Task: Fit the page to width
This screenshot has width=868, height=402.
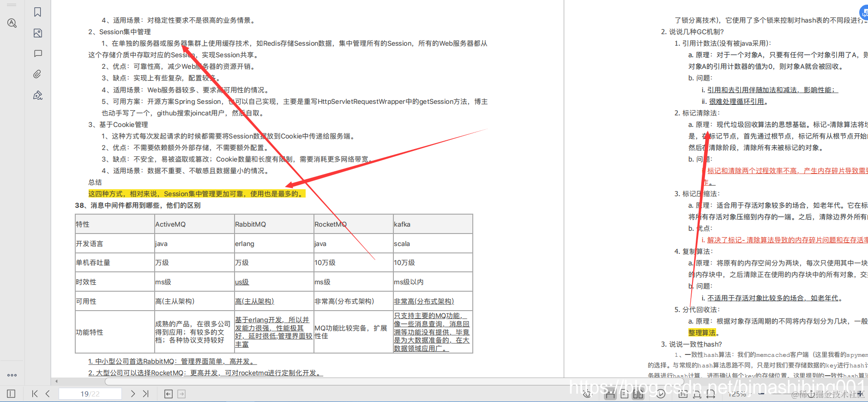Action: (x=711, y=394)
